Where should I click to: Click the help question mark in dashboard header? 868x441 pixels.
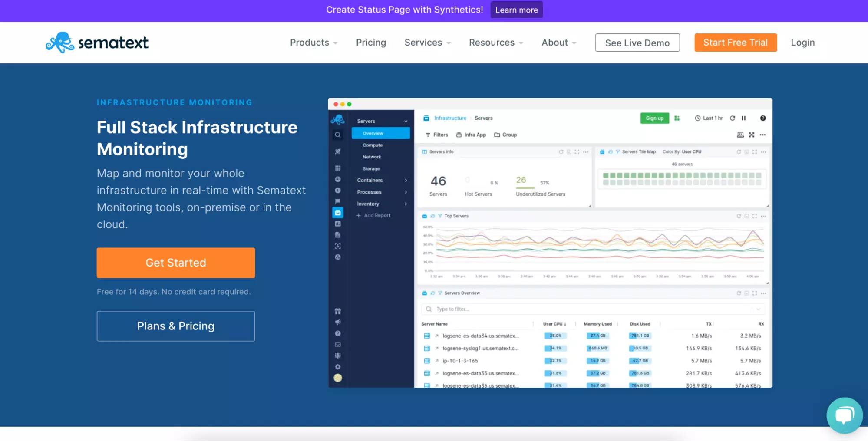(x=763, y=118)
